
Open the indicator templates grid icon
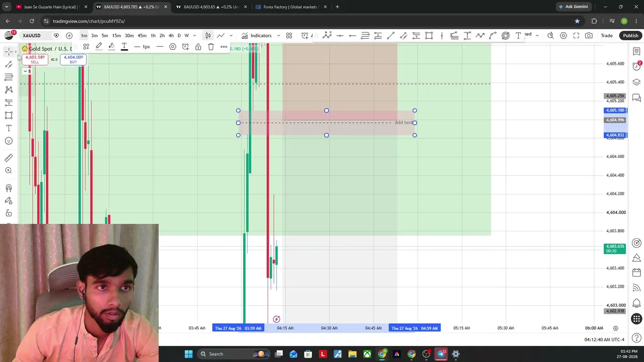coord(289,36)
